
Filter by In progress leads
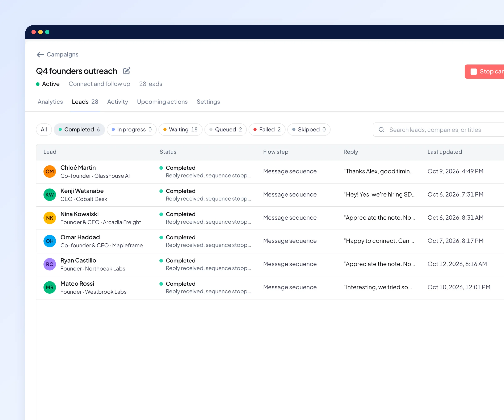tap(132, 130)
